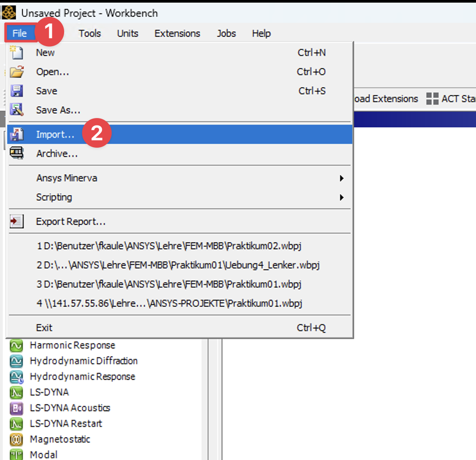
Task: Select Exit in the File menu
Action: coord(44,328)
